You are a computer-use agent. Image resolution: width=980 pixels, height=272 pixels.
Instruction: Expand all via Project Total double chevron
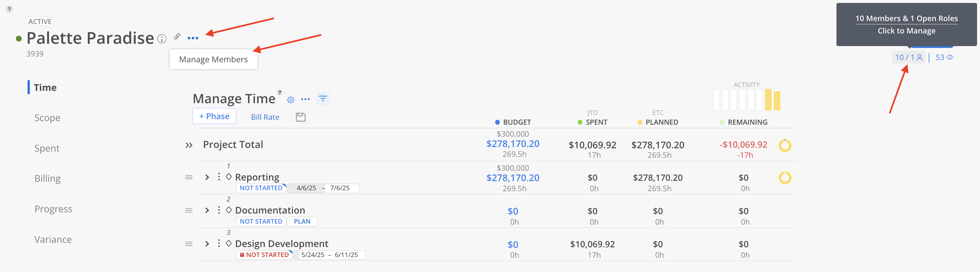pyautogui.click(x=189, y=145)
